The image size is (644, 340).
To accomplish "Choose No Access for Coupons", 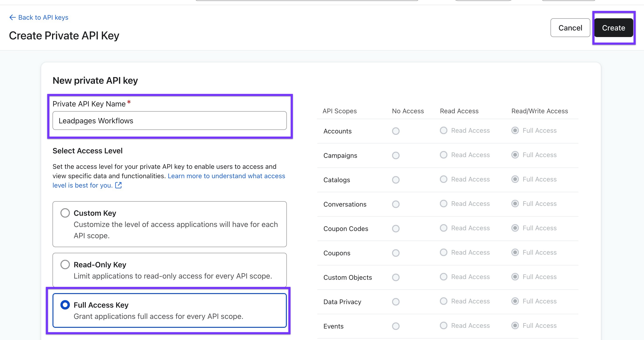I will coord(396,253).
